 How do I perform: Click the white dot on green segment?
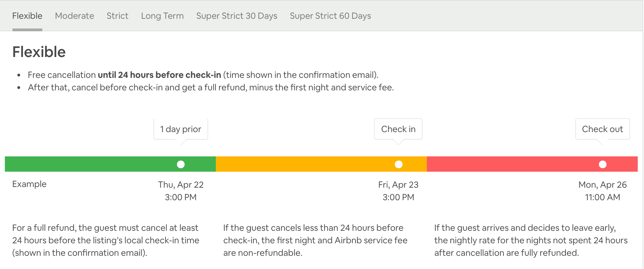pos(181,164)
